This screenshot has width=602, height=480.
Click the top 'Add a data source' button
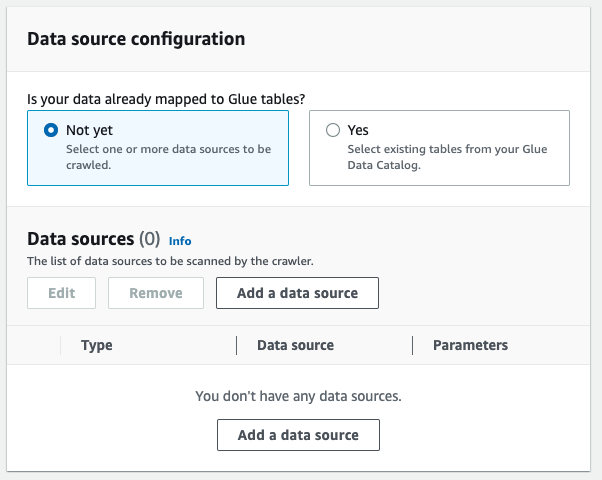pyautogui.click(x=298, y=293)
